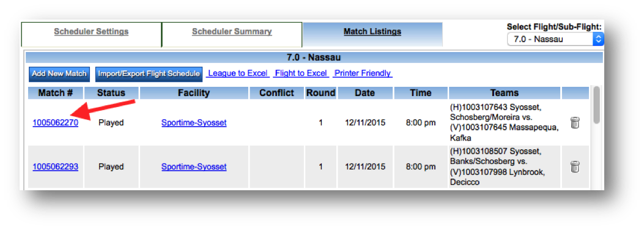Open Select Flight/Sub-Flight dropdown
This screenshot has width=644, height=230.
555,39
